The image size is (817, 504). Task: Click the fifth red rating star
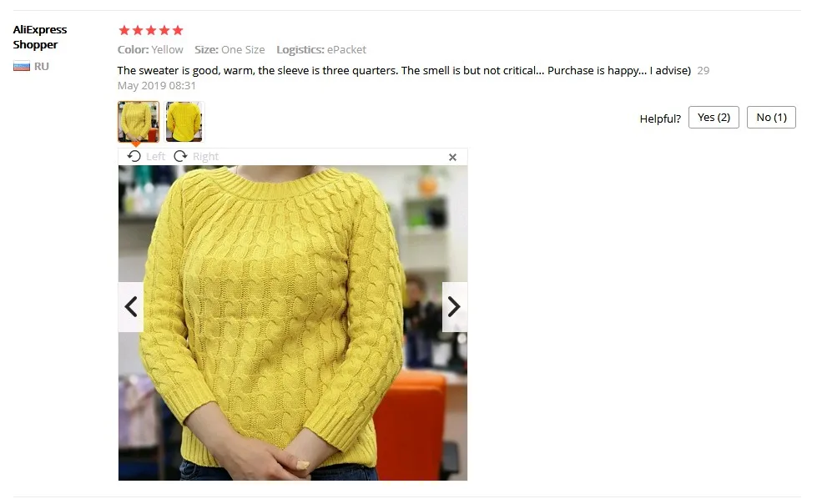point(178,30)
